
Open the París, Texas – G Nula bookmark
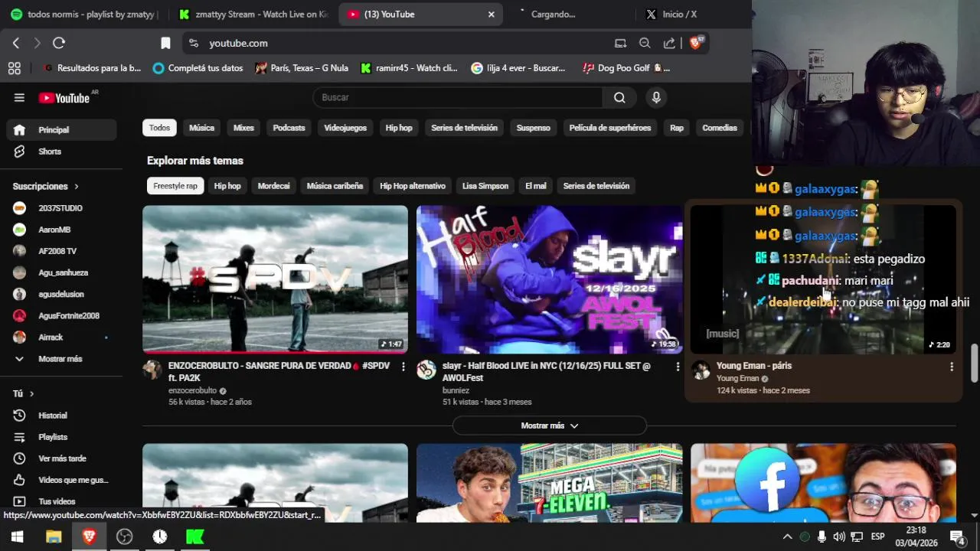[302, 68]
